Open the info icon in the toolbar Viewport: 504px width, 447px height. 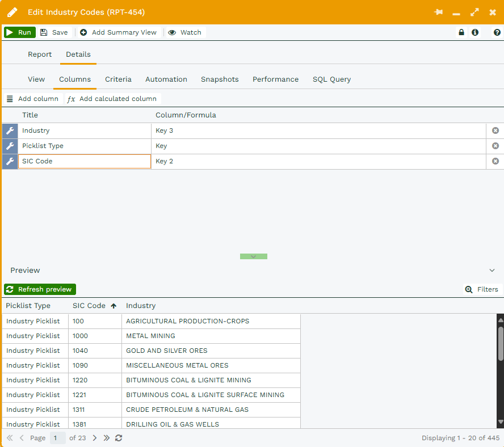(475, 32)
